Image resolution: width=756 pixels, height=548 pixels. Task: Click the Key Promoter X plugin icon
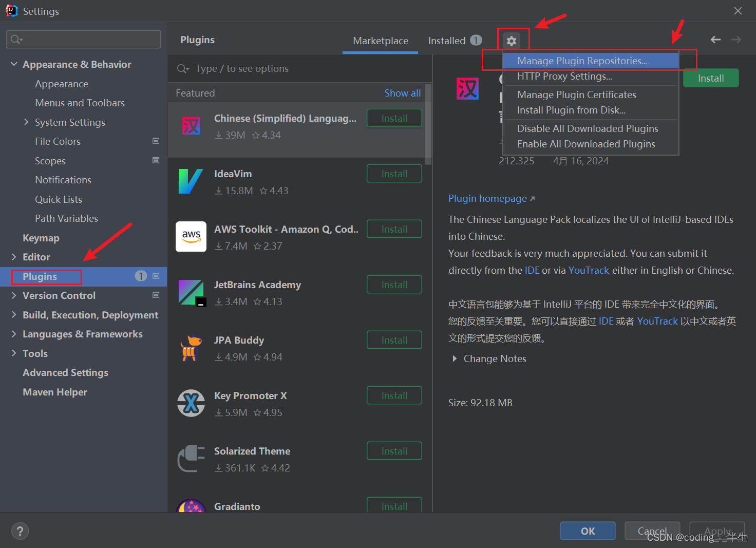tap(191, 403)
